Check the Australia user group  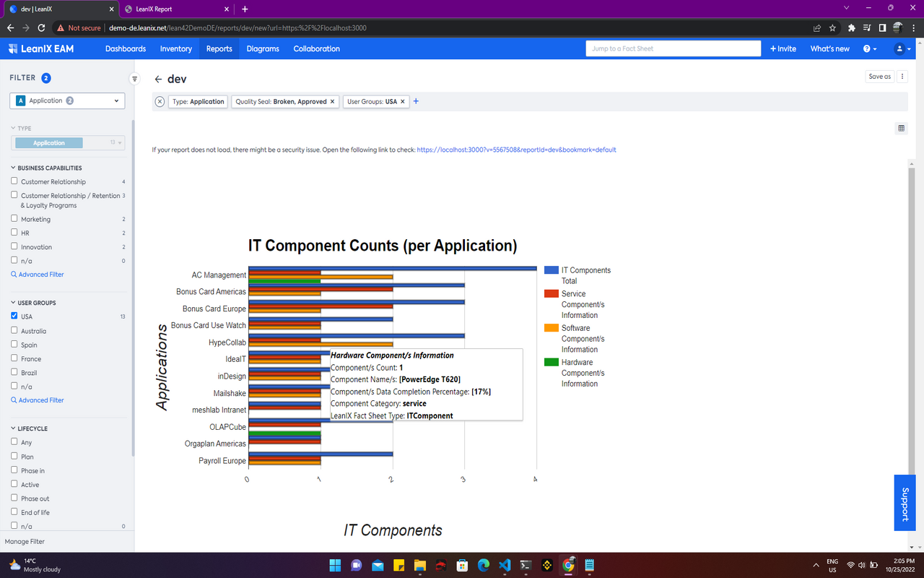point(14,330)
